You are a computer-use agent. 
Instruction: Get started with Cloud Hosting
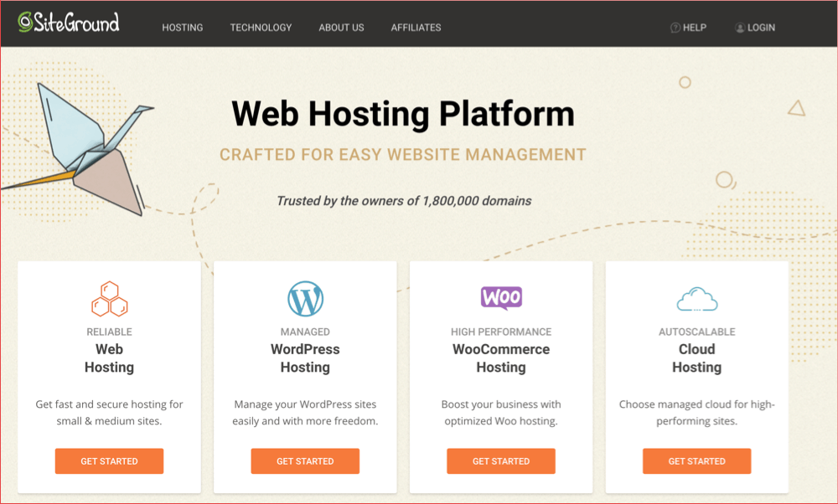tap(697, 461)
